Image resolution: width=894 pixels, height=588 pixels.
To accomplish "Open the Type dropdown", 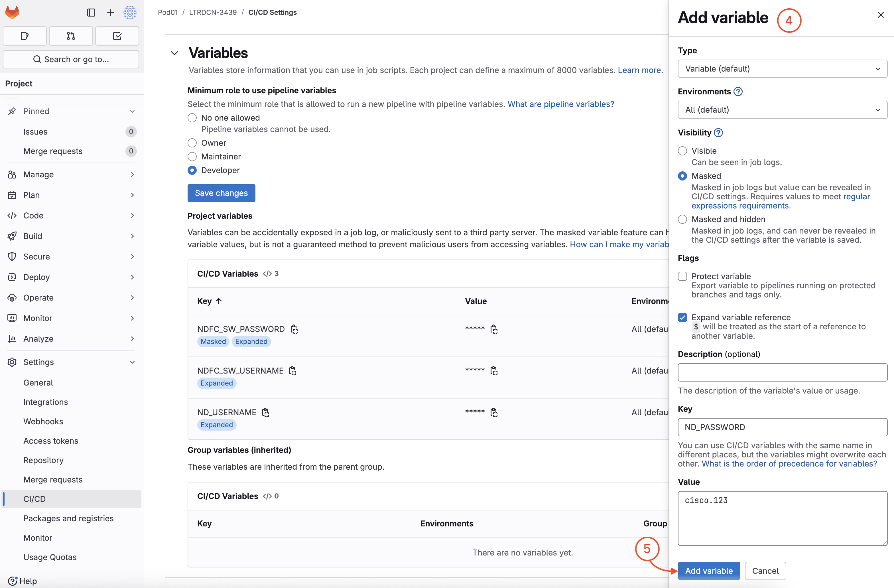I will (x=782, y=69).
